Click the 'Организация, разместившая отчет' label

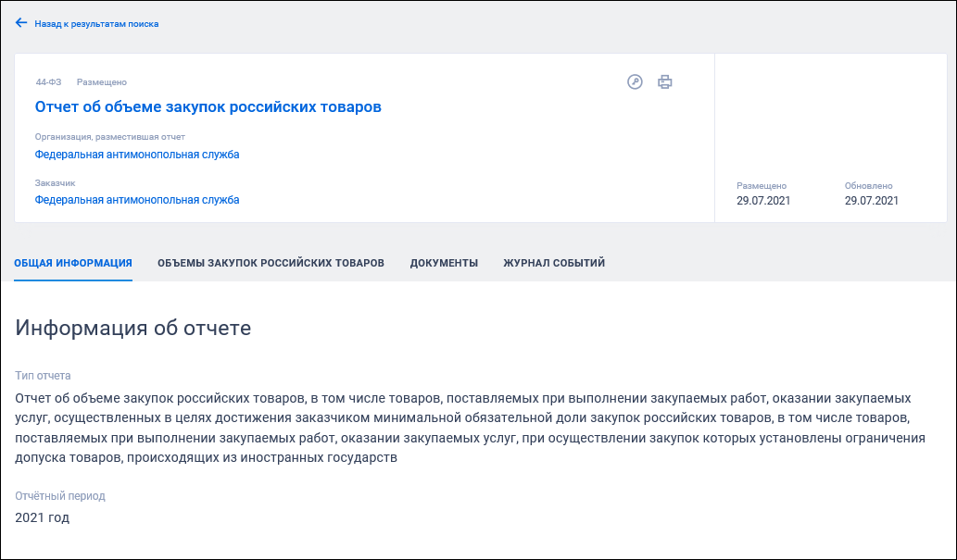pyautogui.click(x=110, y=137)
